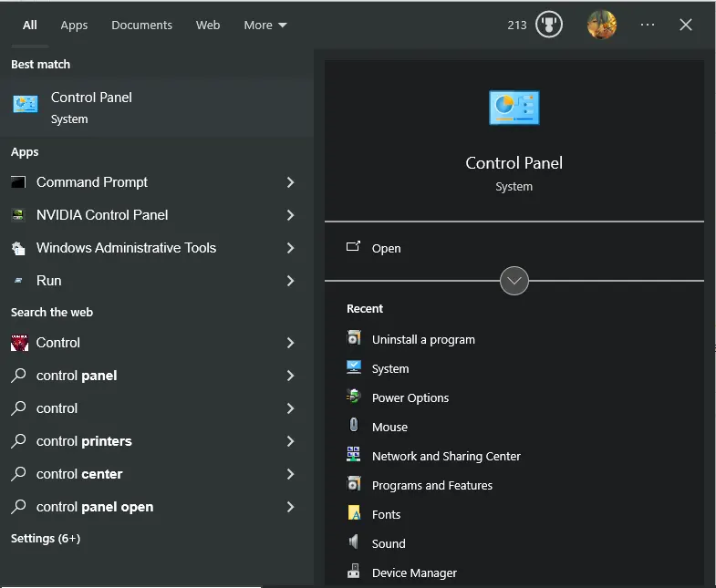
Task: Open the Sound recent item
Action: 389,543
